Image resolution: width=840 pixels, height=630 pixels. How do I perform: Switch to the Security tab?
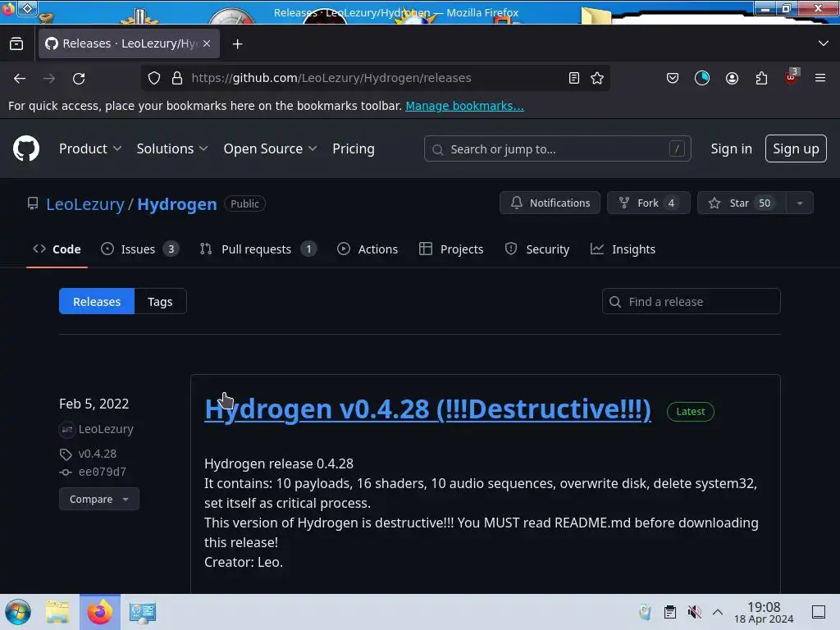[x=536, y=249]
